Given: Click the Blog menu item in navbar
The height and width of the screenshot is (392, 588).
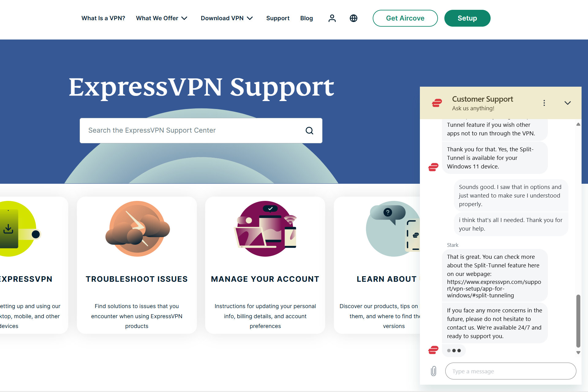Looking at the screenshot, I should [306, 18].
